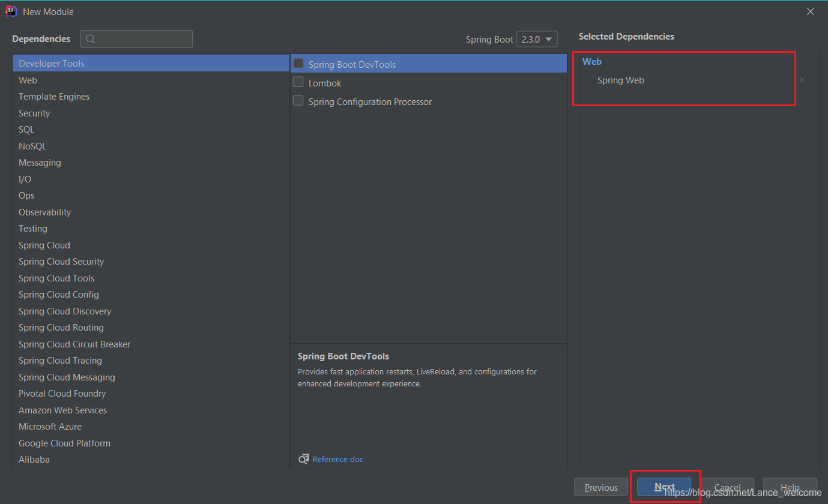Choose Spring Cloud Security category
Viewport: 828px width, 504px height.
point(151,262)
